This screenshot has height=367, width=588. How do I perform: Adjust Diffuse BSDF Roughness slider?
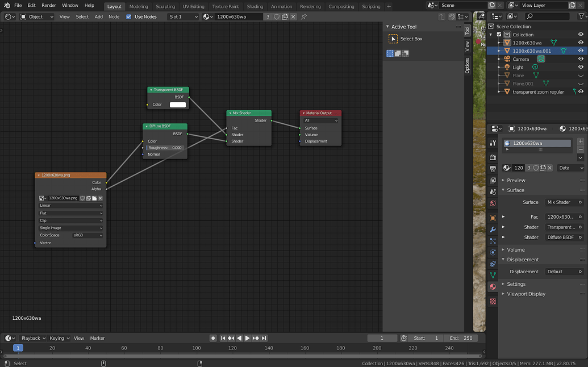[165, 148]
